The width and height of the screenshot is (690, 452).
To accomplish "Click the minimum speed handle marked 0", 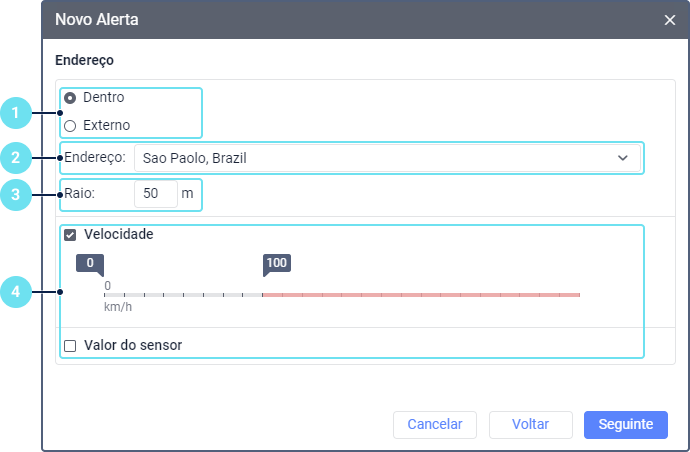I will pyautogui.click(x=90, y=264).
